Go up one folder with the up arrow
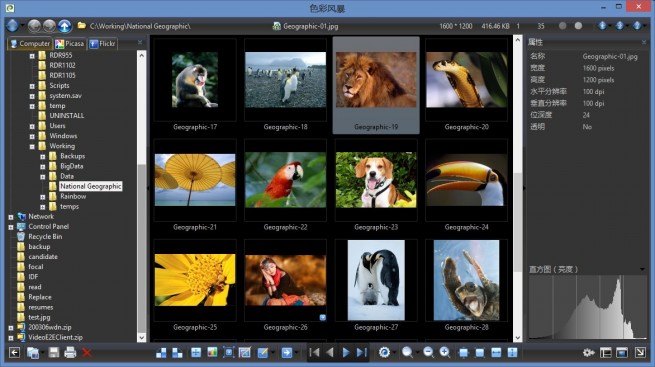 (x=64, y=26)
